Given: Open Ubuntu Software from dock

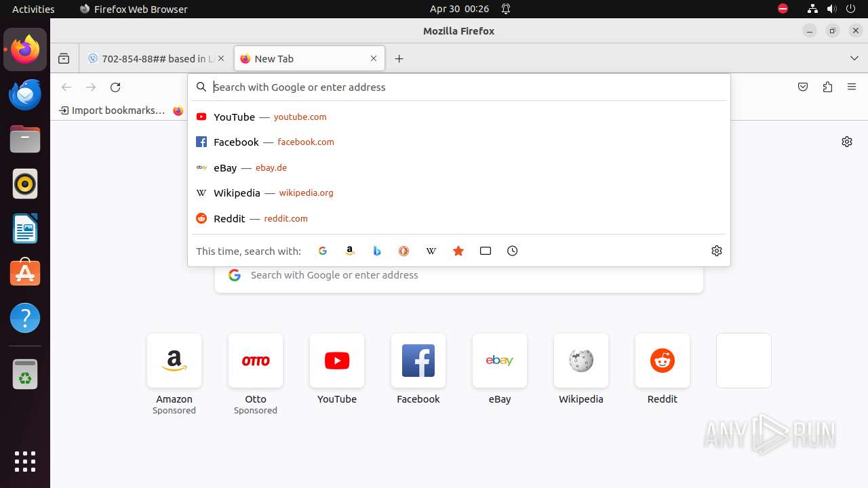Looking at the screenshot, I should coord(25,273).
